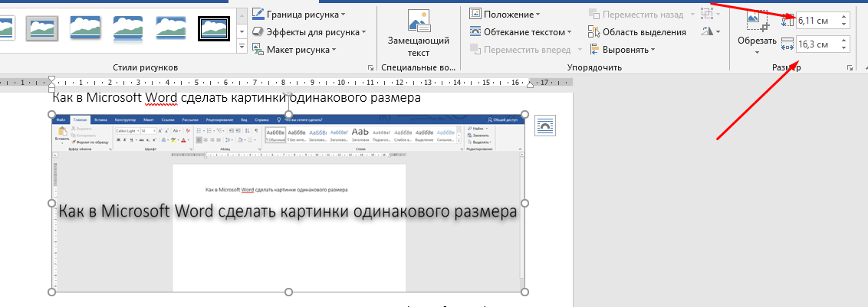Image resolution: width=868 pixels, height=307 pixels.
Task: Click the picture height field showing 6,11 см
Action: click(817, 21)
